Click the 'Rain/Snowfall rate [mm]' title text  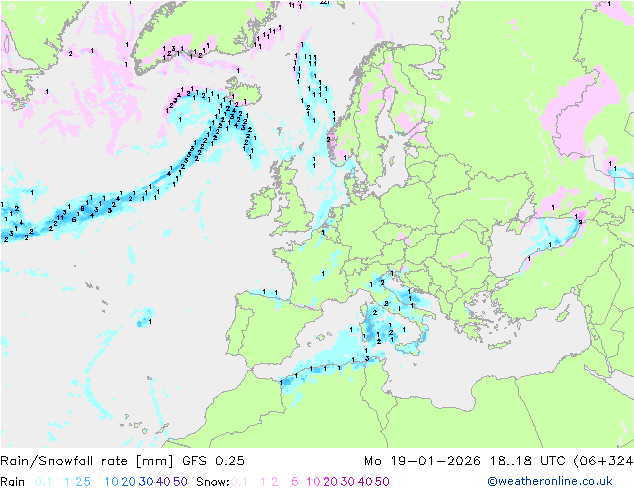point(87,461)
